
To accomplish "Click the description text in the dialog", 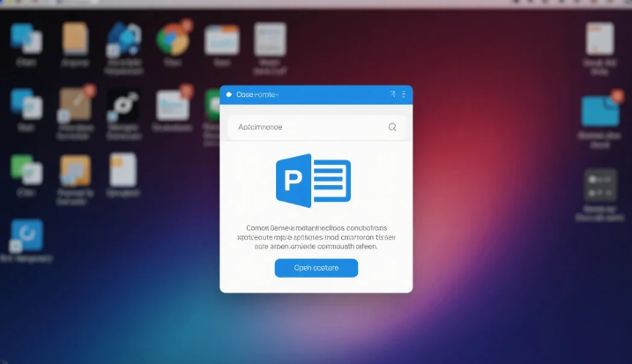I will [316, 237].
